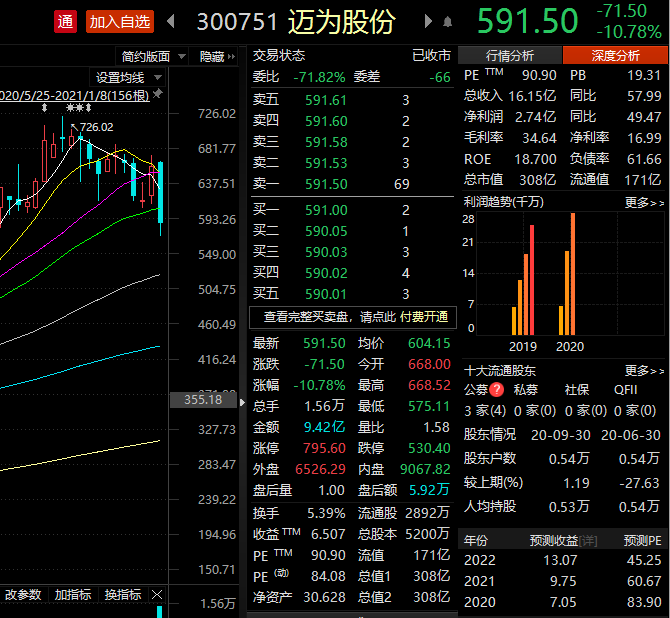
Task: Open the 设置均线 dropdown
Action: click(128, 77)
